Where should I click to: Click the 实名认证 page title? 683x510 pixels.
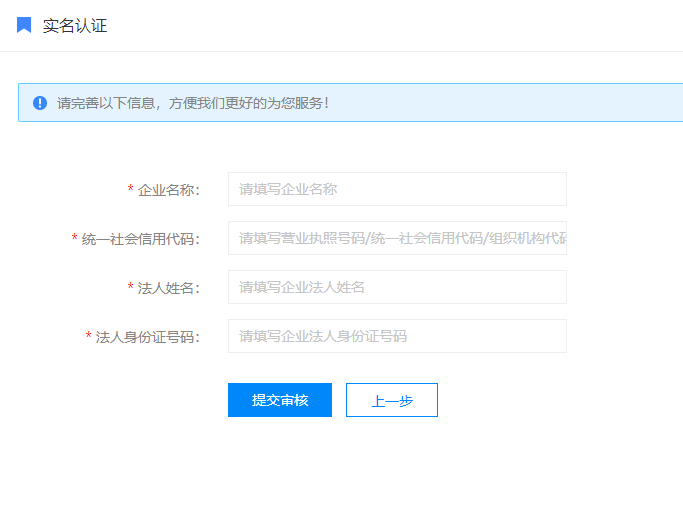coord(75,26)
